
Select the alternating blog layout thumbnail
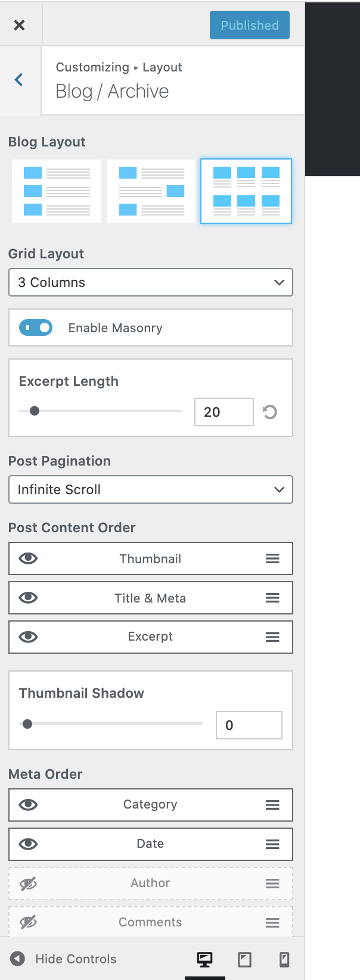pos(151,191)
